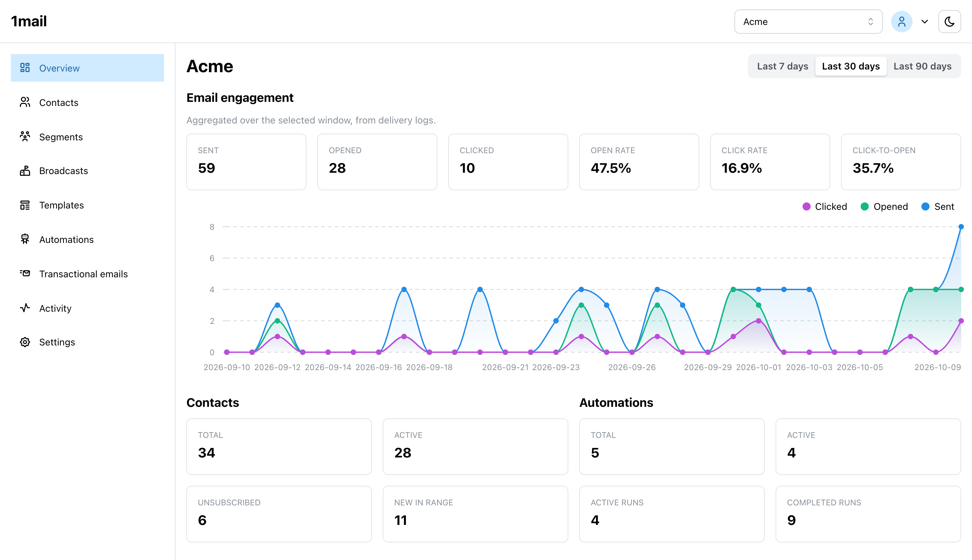Click the COMPLETED RUNS 9 card

tap(868, 514)
